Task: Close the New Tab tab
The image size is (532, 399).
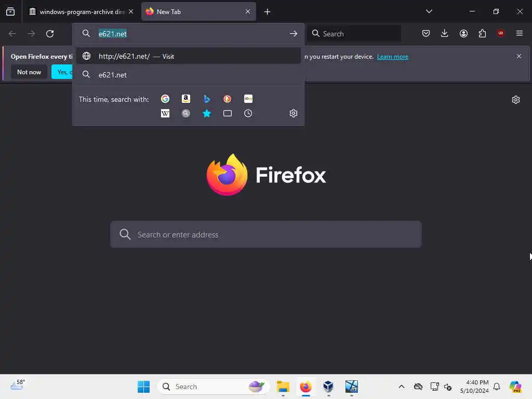Action: 248,11
